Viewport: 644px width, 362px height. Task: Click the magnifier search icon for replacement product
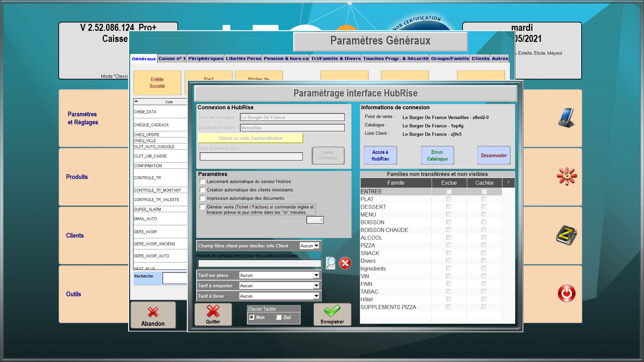330,263
